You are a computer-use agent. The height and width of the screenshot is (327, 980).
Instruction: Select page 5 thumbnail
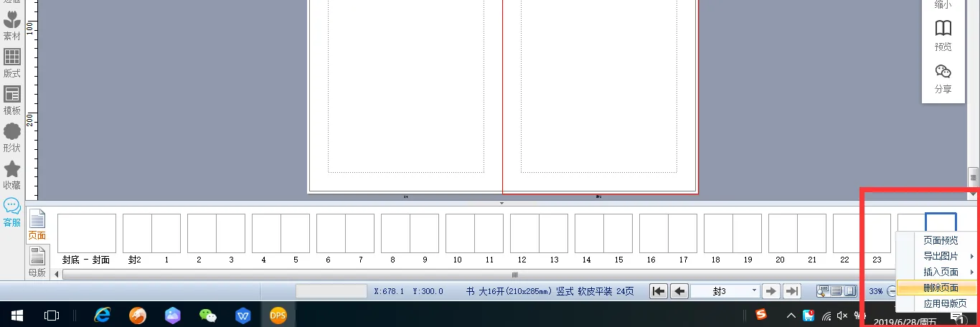295,233
